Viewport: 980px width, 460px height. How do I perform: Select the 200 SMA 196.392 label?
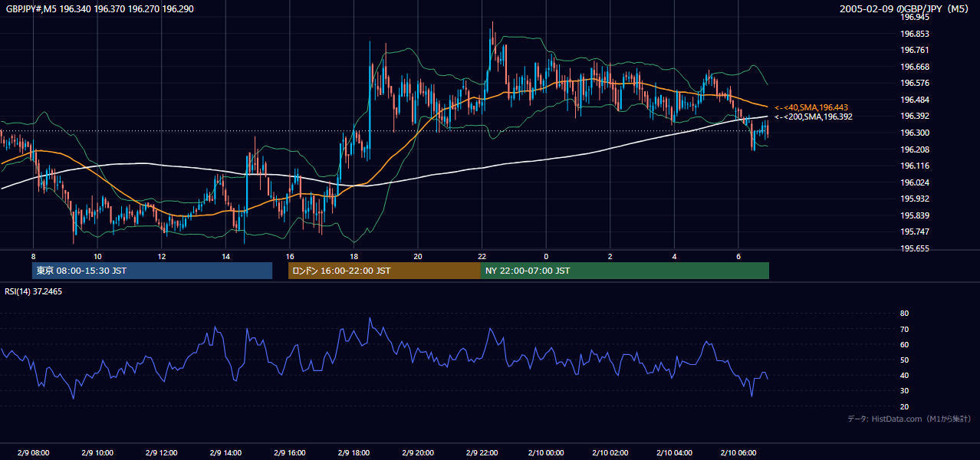coord(814,117)
